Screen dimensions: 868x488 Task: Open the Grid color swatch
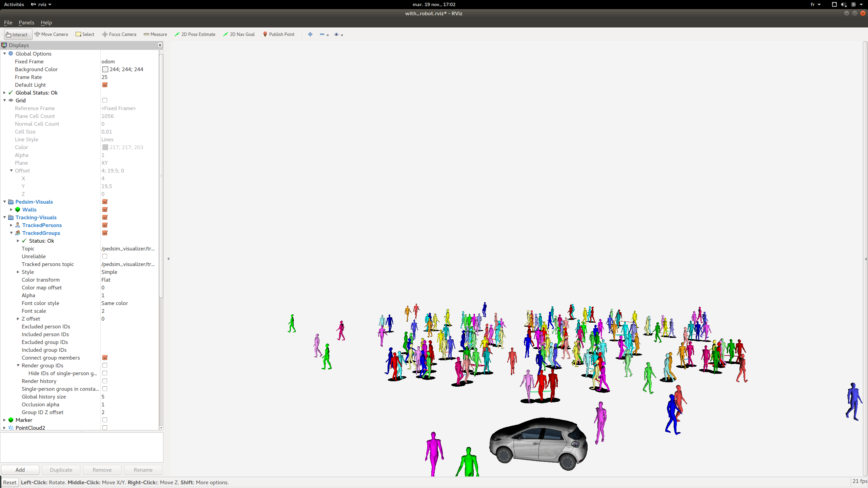pos(105,147)
